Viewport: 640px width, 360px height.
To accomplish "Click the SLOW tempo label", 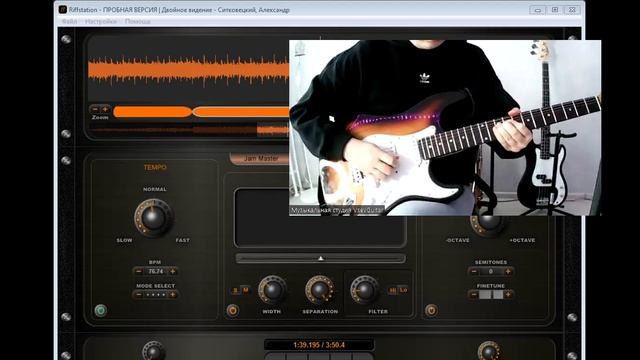I will (x=124, y=240).
